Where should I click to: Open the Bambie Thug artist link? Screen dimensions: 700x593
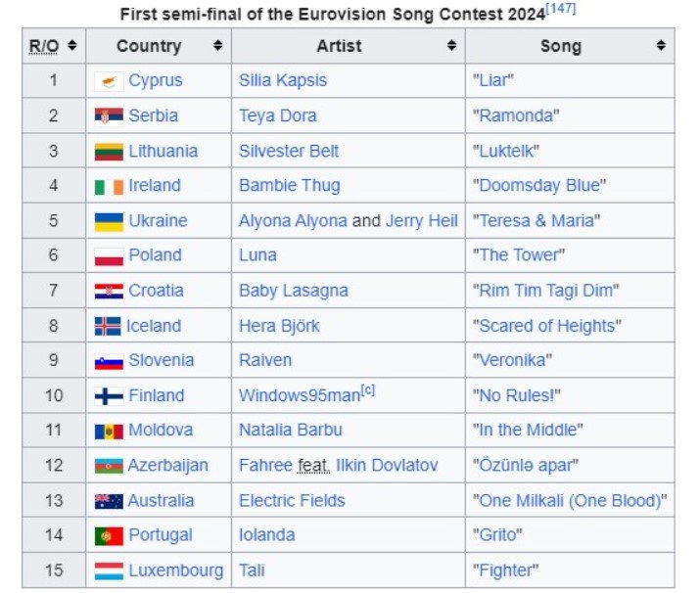tap(290, 185)
